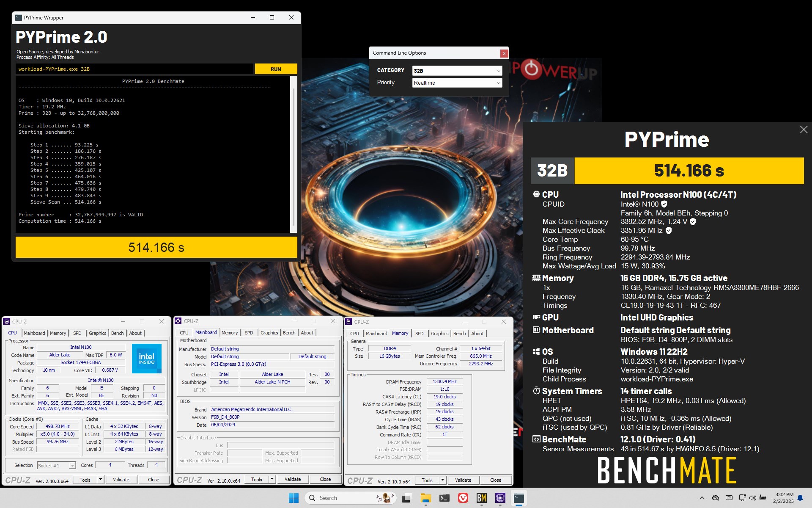Click the active PYPrime console taskbar icon
Screen dimensions: 812x508
point(519,498)
